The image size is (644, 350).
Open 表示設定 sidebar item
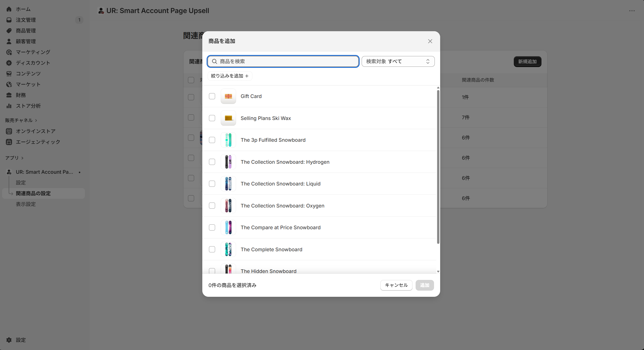click(26, 204)
